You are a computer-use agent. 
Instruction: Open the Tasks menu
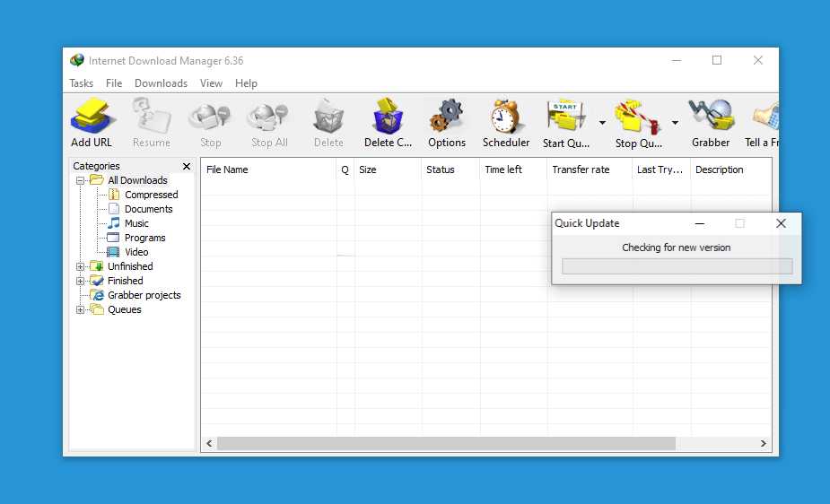[x=81, y=83]
